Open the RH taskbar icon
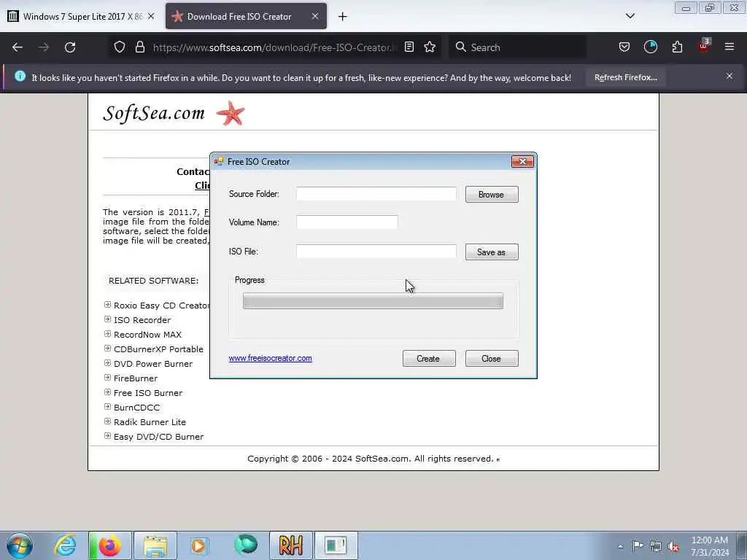 [291, 545]
